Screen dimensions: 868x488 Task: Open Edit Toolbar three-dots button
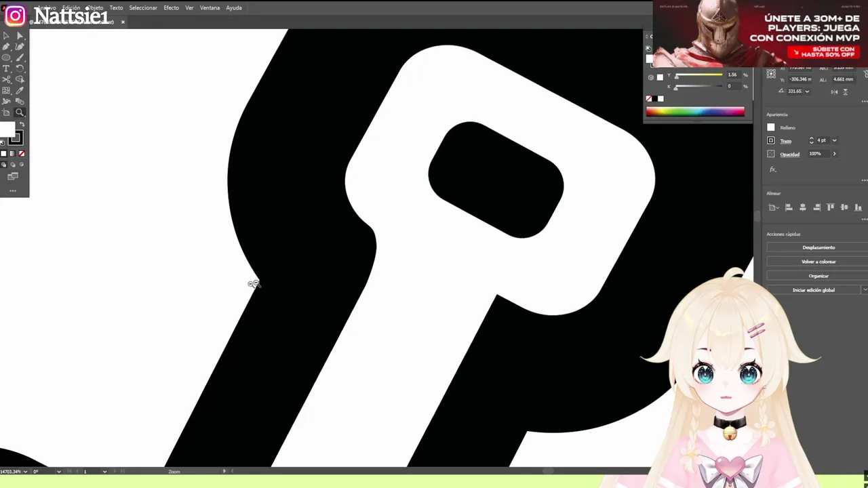[x=13, y=190]
